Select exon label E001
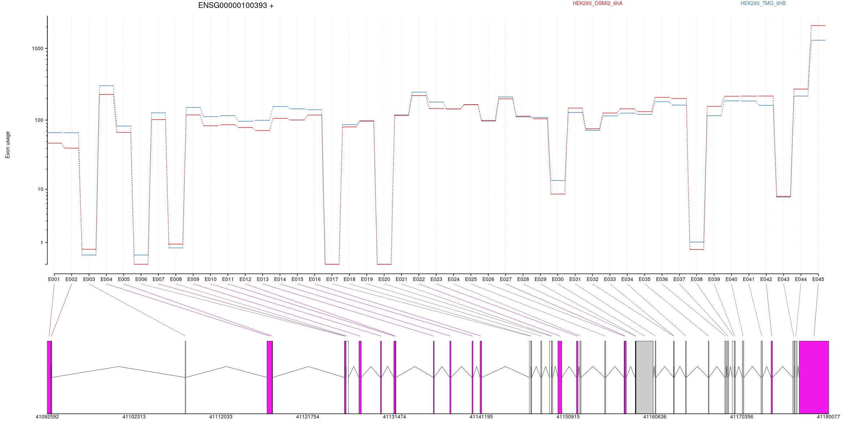The width and height of the screenshot is (868, 434). pos(54,279)
